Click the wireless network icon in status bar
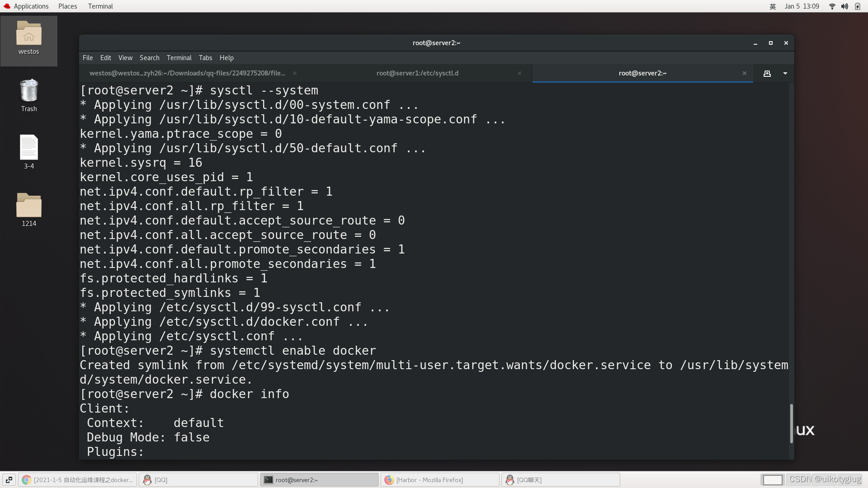The height and width of the screenshot is (488, 868). coord(832,6)
